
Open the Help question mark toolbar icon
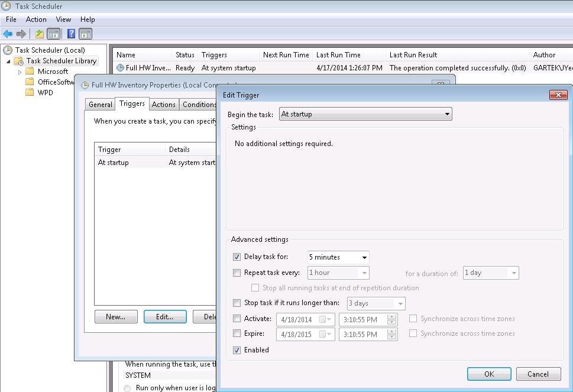click(72, 34)
